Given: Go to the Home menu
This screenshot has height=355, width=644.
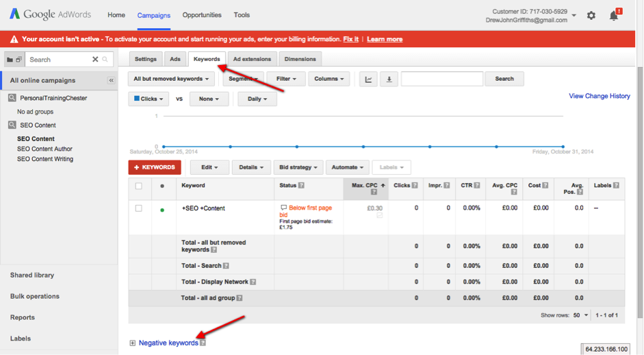Looking at the screenshot, I should tap(116, 15).
